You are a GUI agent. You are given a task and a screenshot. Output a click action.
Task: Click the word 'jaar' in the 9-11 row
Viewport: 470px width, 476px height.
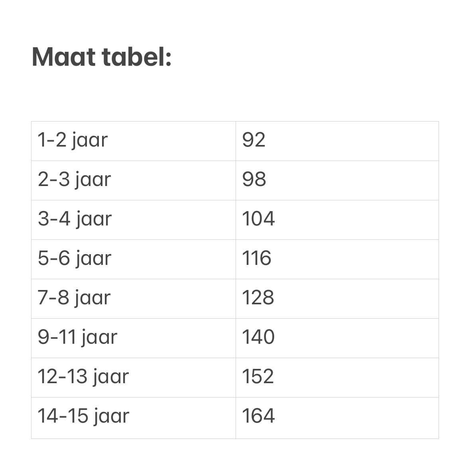(x=99, y=338)
